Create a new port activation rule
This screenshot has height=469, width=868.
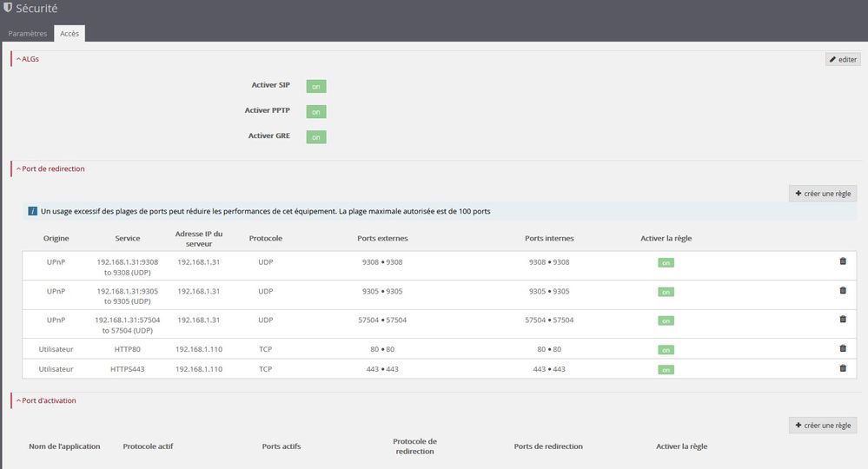tap(822, 426)
